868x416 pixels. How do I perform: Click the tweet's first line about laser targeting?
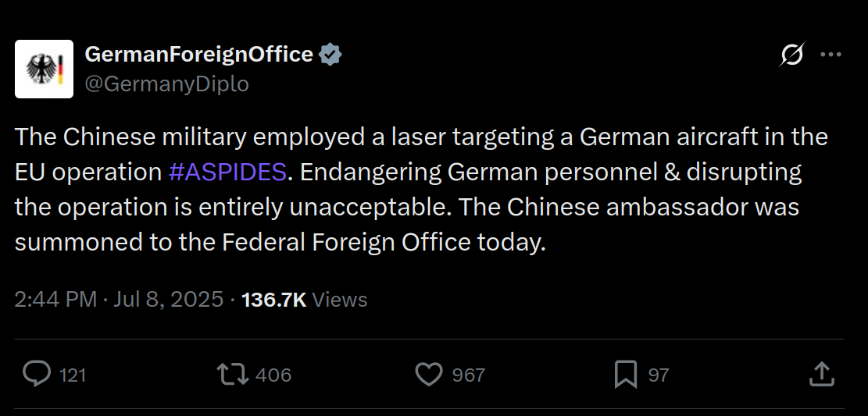421,137
